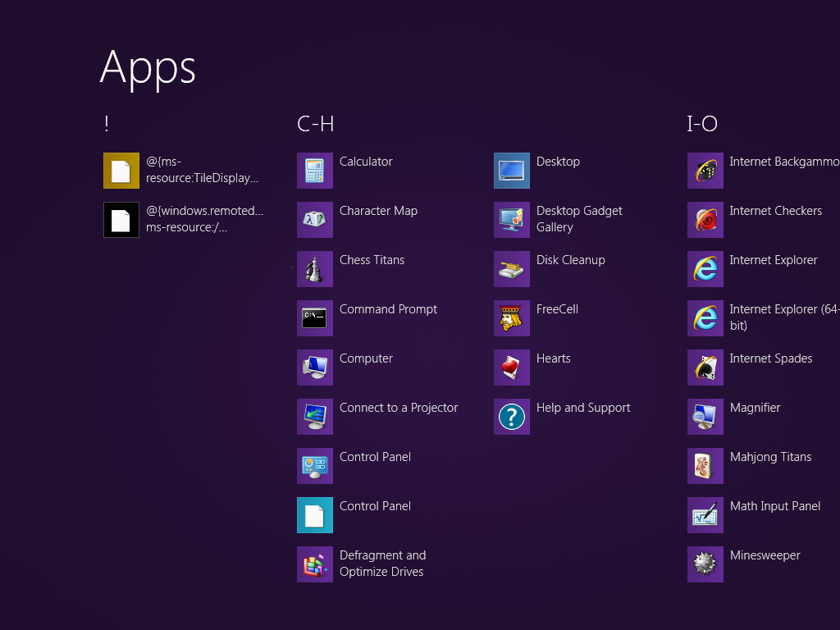Image resolution: width=840 pixels, height=630 pixels.
Task: Start Mahjong Titans icon
Action: tap(705, 466)
